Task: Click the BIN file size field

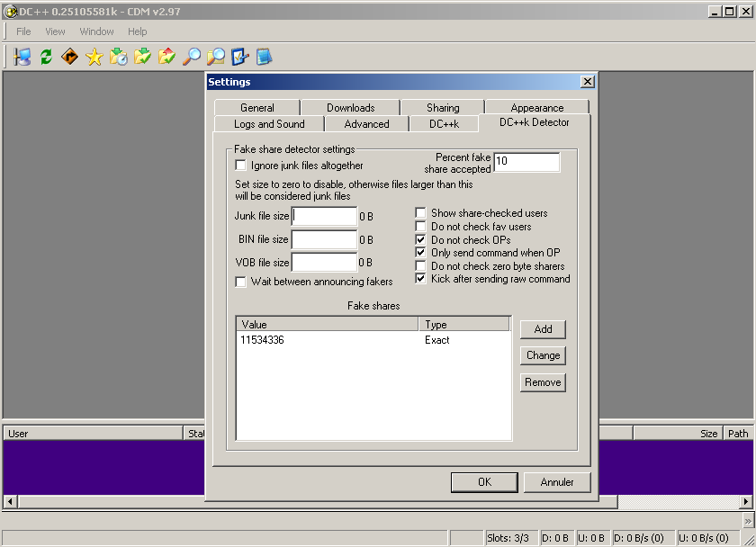Action: point(325,239)
